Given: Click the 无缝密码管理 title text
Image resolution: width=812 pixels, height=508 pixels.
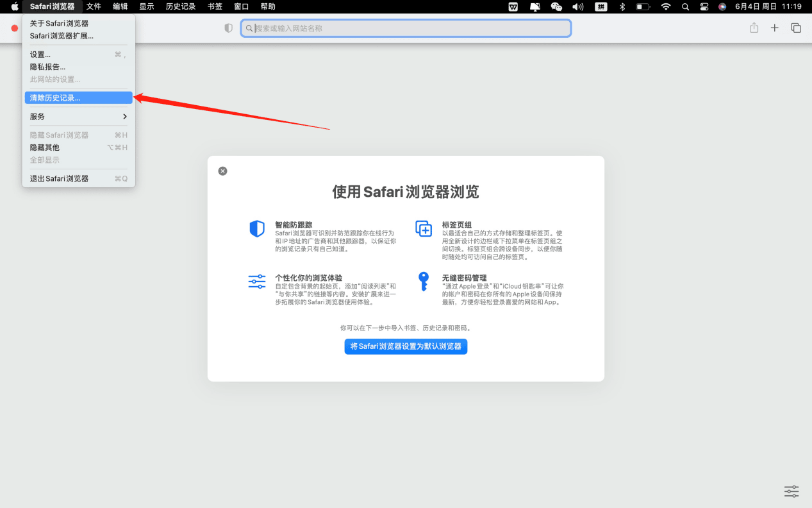Looking at the screenshot, I should point(464,278).
